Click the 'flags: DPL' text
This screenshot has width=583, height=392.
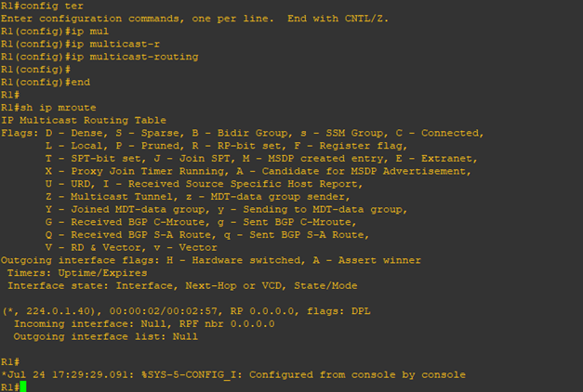pyautogui.click(x=338, y=311)
